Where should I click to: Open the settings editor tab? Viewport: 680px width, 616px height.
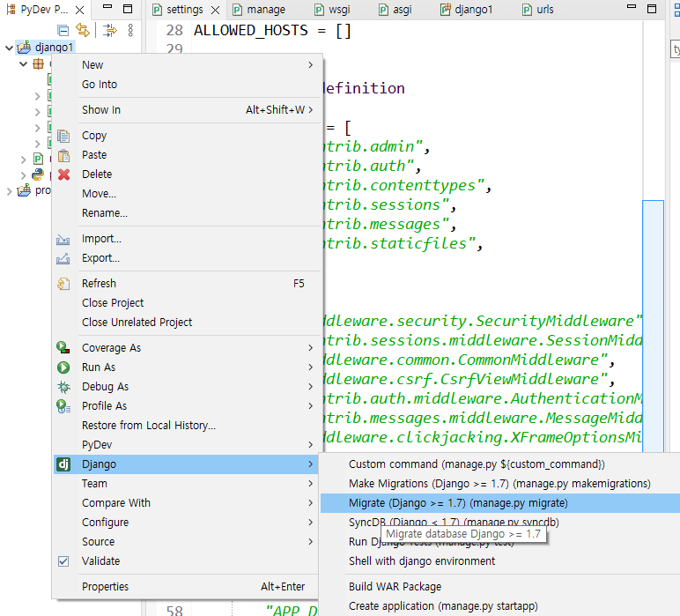[x=178, y=10]
